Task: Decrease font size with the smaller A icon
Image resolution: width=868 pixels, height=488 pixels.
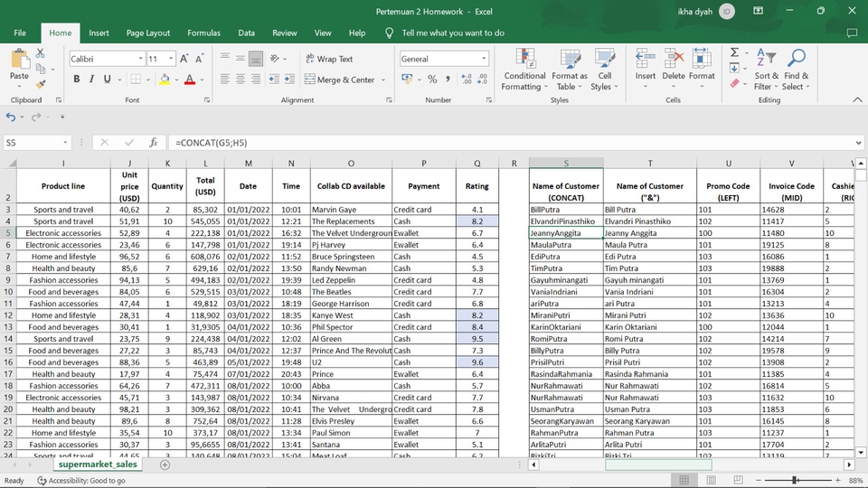Action: pos(199,59)
